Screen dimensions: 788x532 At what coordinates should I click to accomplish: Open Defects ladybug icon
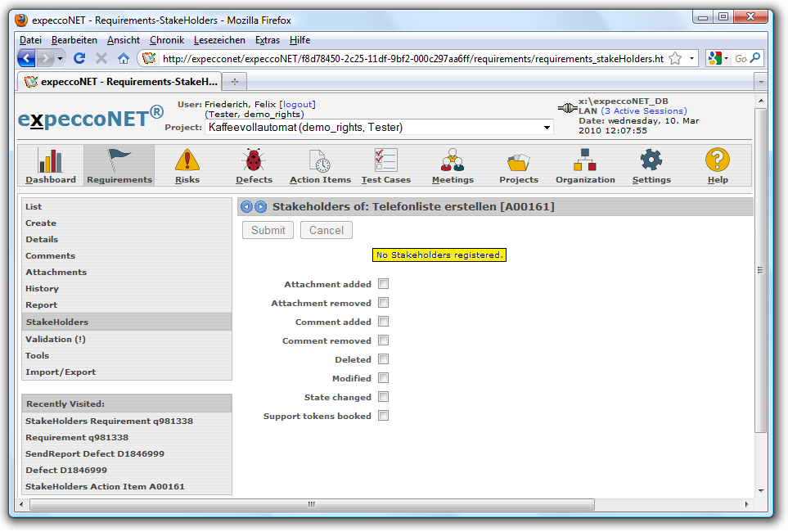click(254, 160)
